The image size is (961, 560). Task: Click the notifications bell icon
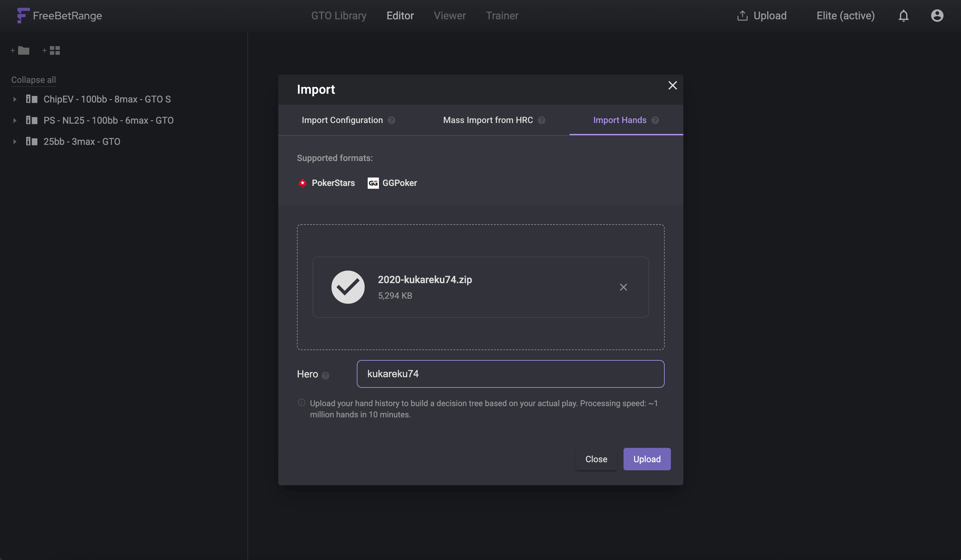903,16
